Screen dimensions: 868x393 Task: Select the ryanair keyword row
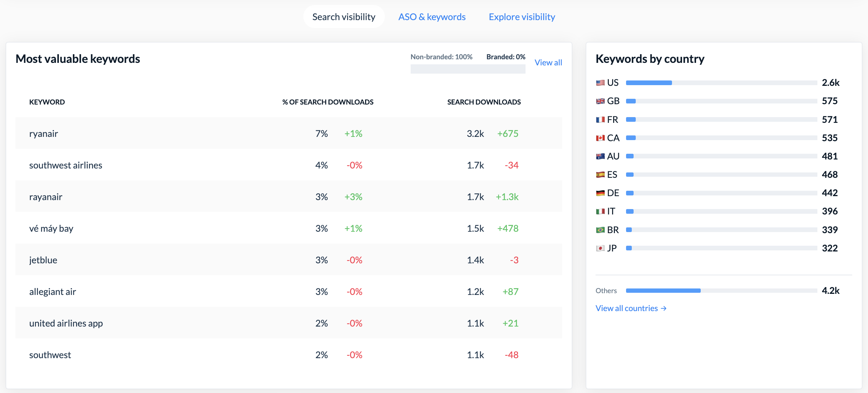click(x=289, y=133)
